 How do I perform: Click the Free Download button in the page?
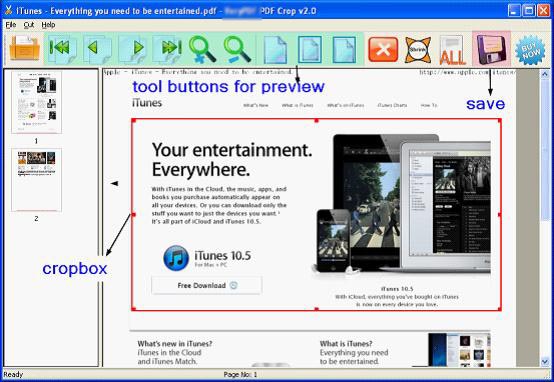207,285
